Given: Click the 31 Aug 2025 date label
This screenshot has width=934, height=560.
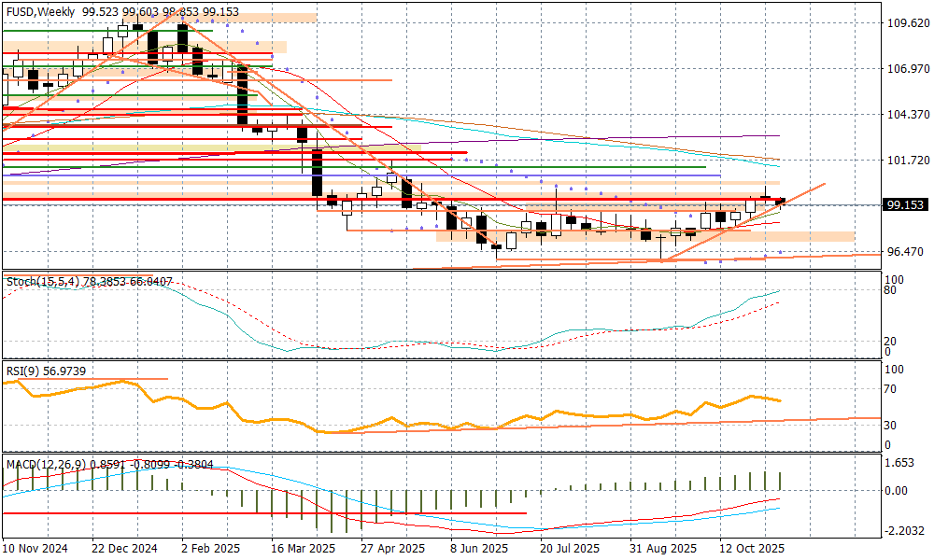Looking at the screenshot, I should pyautogui.click(x=660, y=549).
